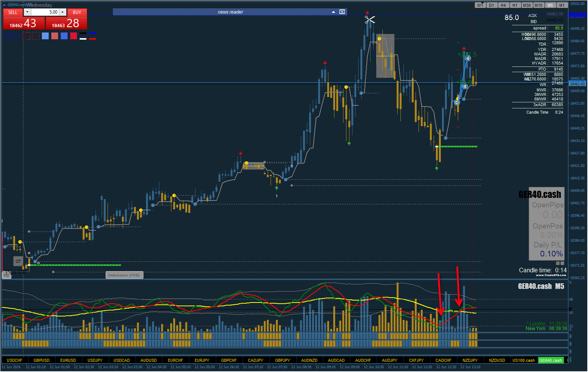The height and width of the screenshot is (372, 588).
Task: Pick the blue and red line tool
Action: pyautogui.click(x=92, y=36)
